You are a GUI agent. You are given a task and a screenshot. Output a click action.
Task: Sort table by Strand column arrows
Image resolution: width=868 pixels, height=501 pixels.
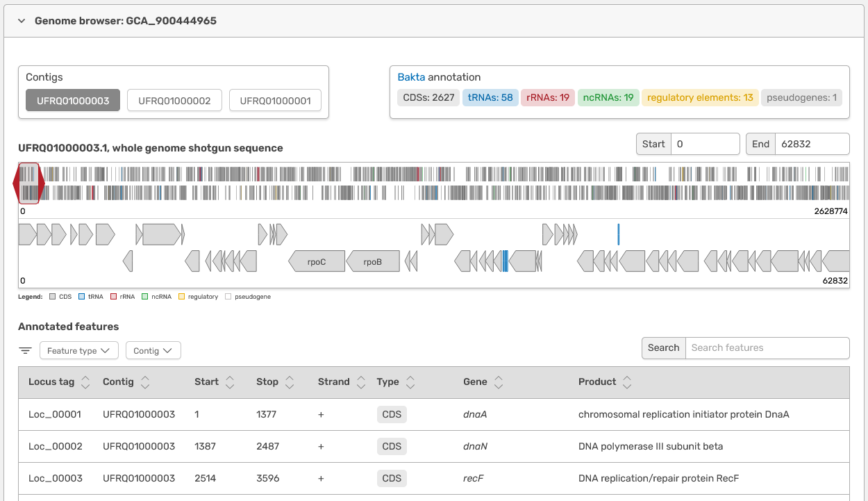tap(360, 382)
